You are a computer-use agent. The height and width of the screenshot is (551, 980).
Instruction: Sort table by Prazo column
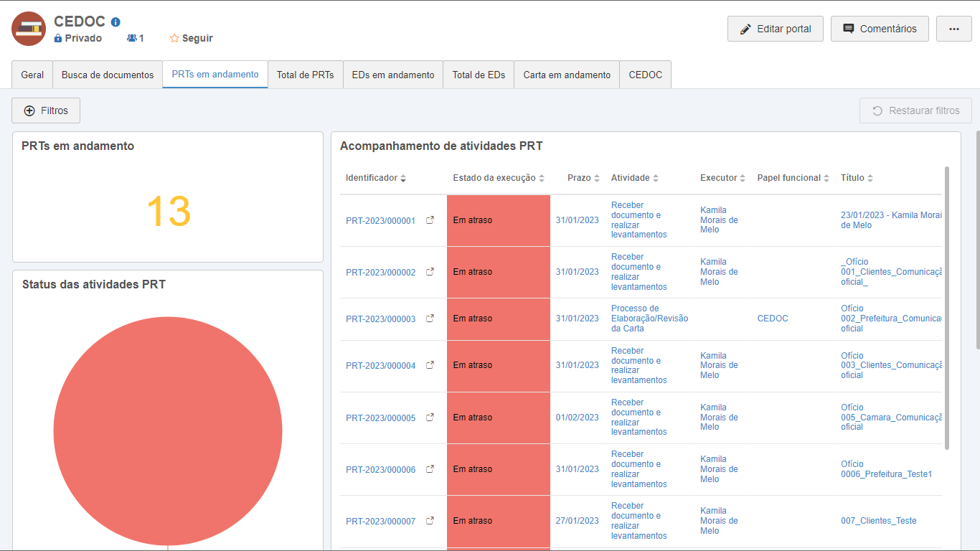pos(583,178)
